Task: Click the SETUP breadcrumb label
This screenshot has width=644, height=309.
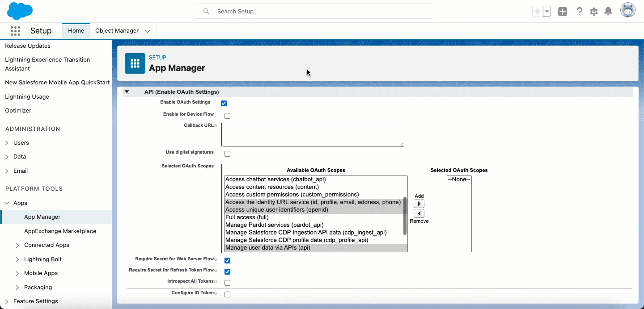Action: point(157,58)
